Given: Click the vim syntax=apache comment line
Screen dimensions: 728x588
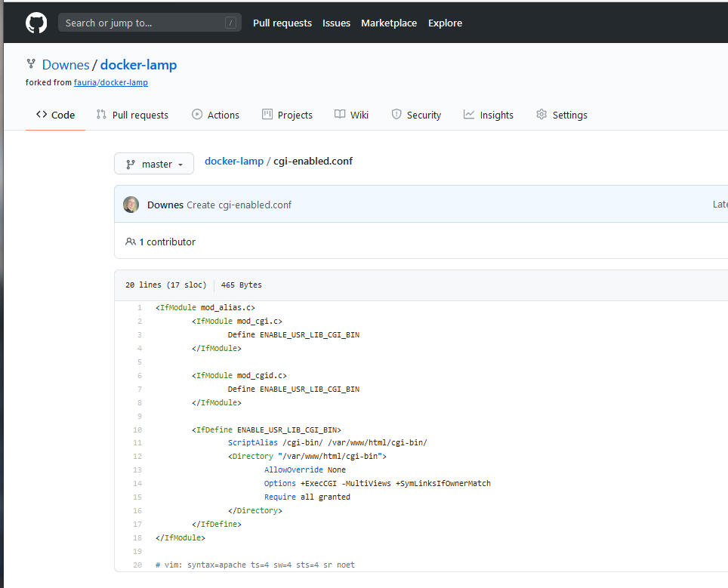Looking at the screenshot, I should 255,565.
